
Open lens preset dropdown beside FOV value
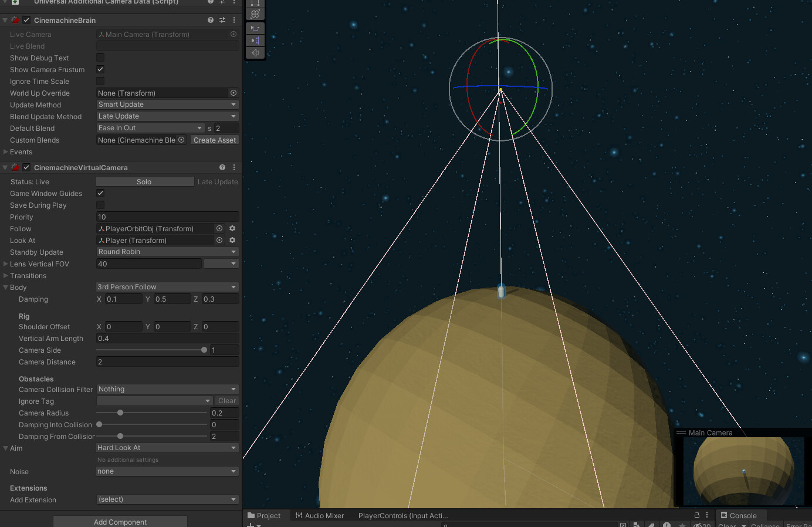pyautogui.click(x=221, y=263)
